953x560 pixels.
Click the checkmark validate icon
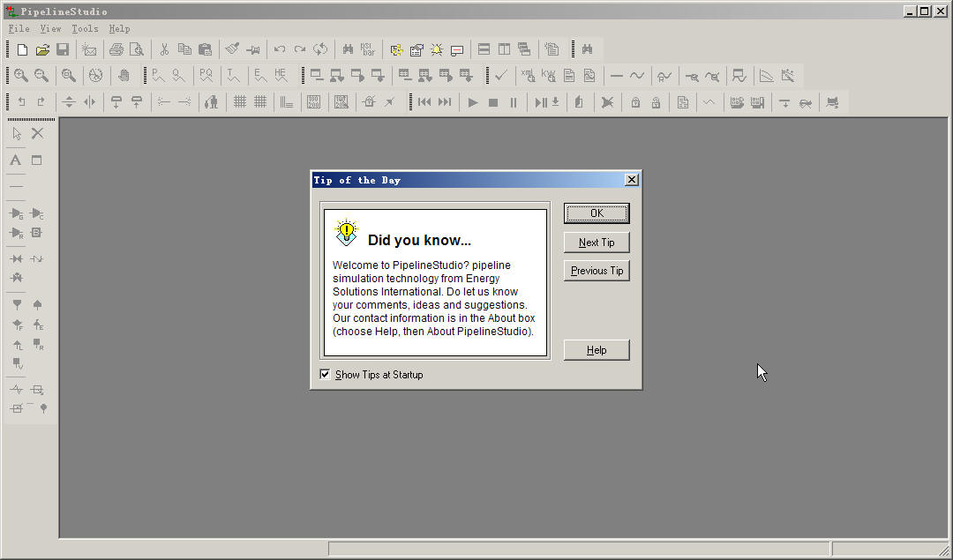point(501,75)
